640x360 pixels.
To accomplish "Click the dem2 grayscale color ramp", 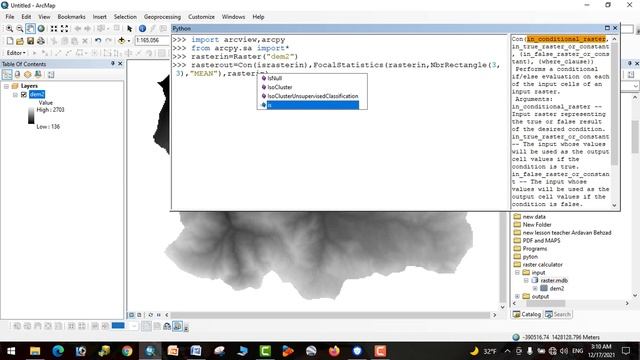I will [x=31, y=116].
